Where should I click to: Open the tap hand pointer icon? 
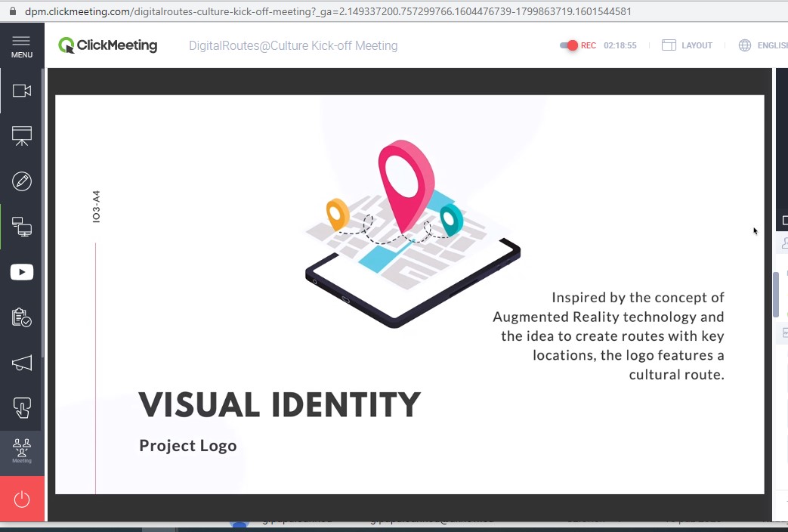coord(22,408)
